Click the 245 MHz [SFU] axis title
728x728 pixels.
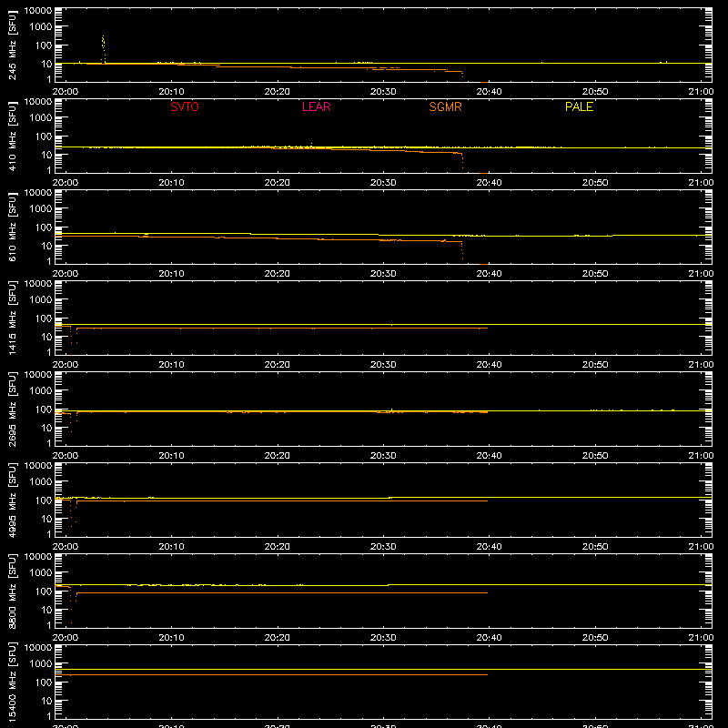(13, 45)
